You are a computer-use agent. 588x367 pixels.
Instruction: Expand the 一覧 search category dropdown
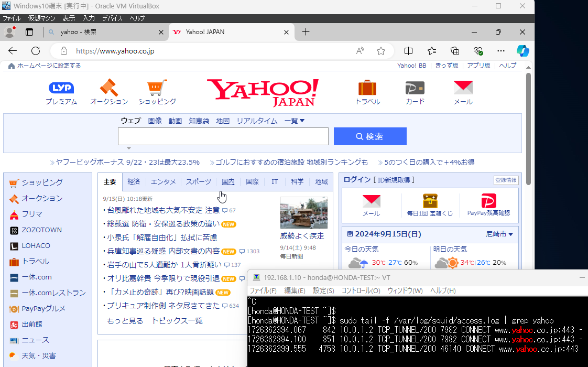pyautogui.click(x=295, y=121)
